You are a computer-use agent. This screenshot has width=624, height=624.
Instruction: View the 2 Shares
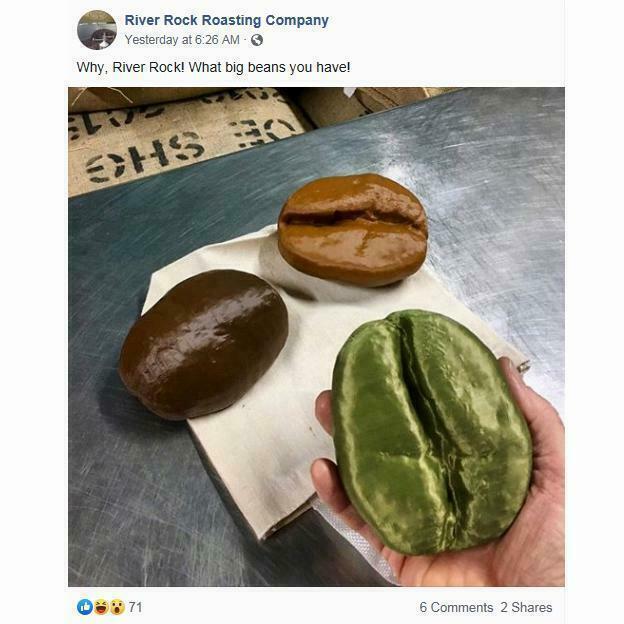pyautogui.click(x=526, y=607)
